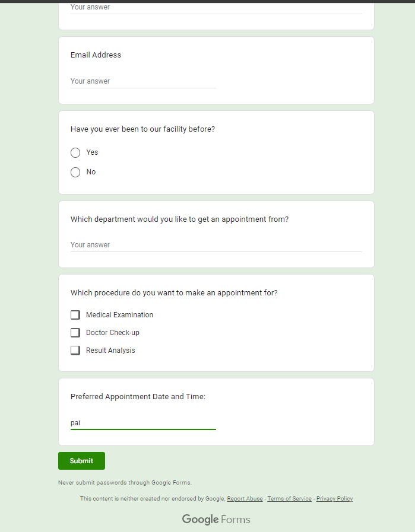Image resolution: width=415 pixels, height=532 pixels.
Task: Click the department answer input field
Action: pyautogui.click(x=216, y=245)
